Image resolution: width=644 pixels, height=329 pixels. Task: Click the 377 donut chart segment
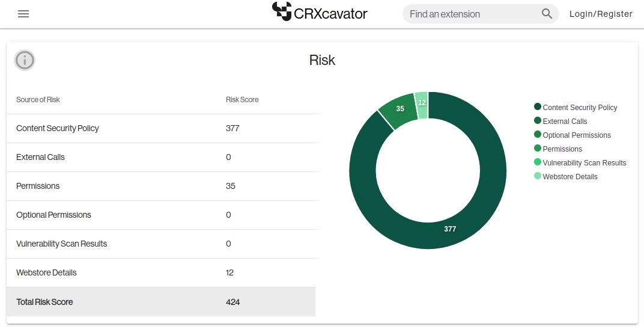point(451,229)
